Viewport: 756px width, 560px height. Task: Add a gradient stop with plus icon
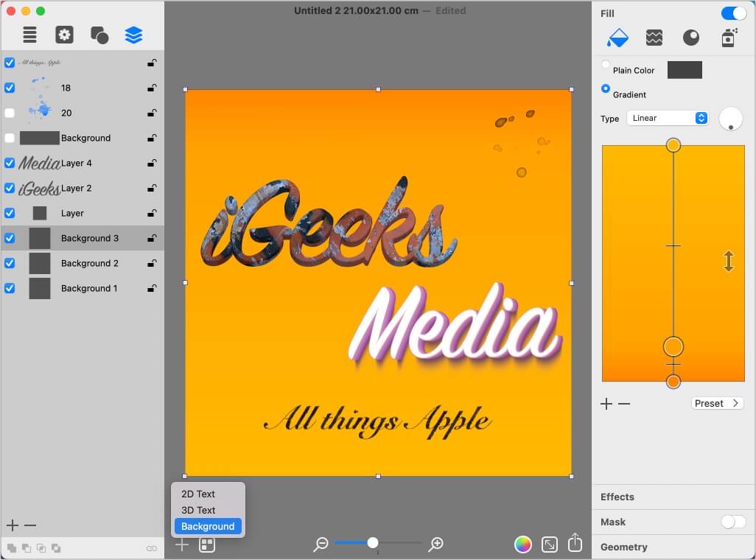click(x=606, y=404)
